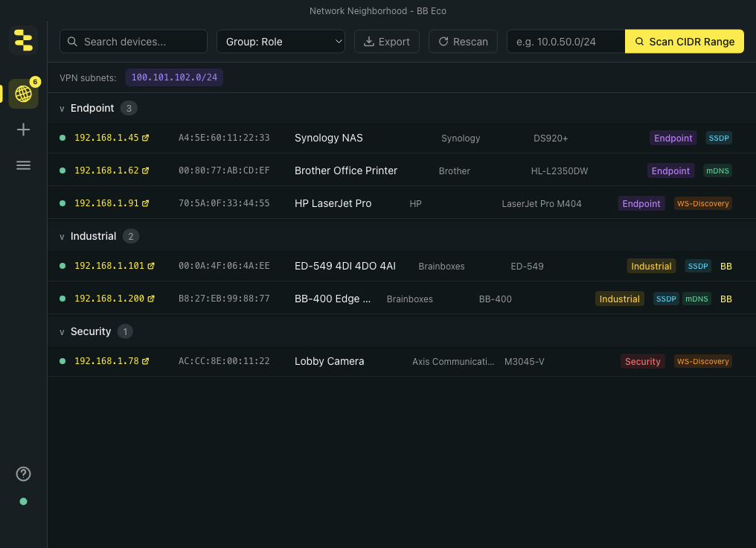Viewport: 756px width, 548px height.
Task: Click the M3045-V model text
Action: 524,362
